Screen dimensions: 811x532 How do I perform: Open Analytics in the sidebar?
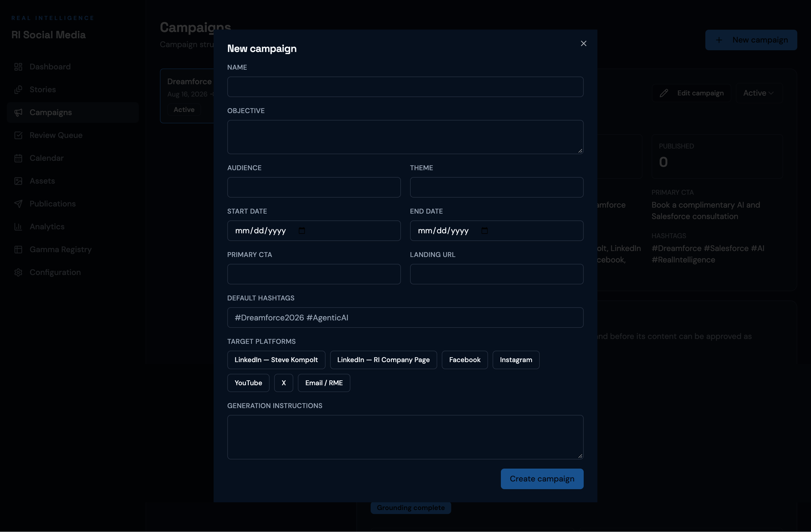pos(73,227)
